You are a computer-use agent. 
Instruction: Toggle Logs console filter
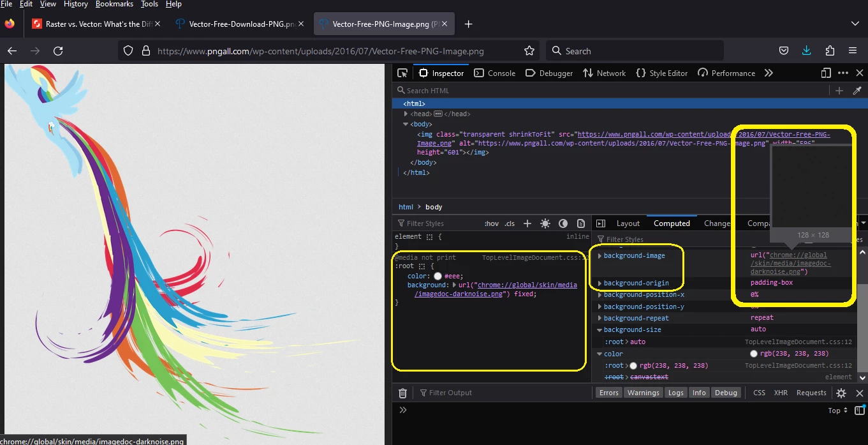coord(676,393)
